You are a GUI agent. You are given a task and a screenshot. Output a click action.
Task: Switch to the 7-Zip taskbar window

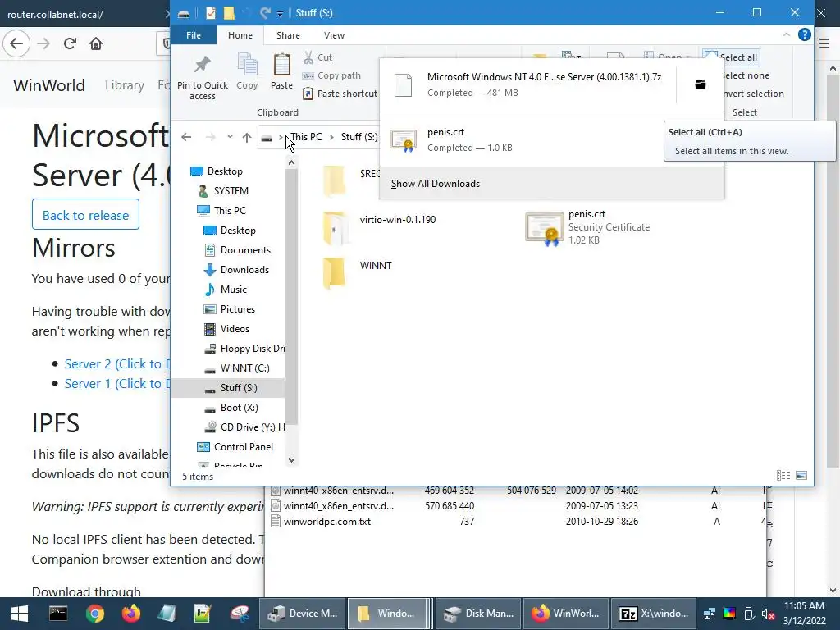click(x=653, y=614)
